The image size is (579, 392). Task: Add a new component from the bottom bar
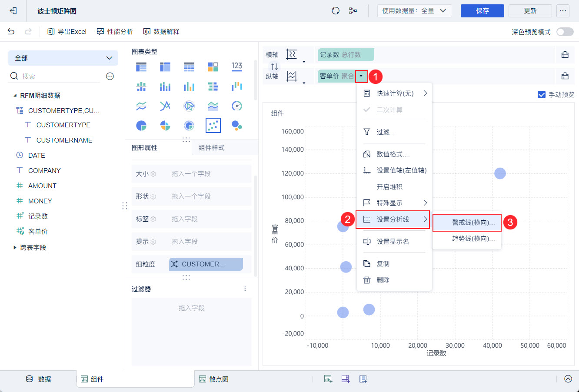(328, 379)
